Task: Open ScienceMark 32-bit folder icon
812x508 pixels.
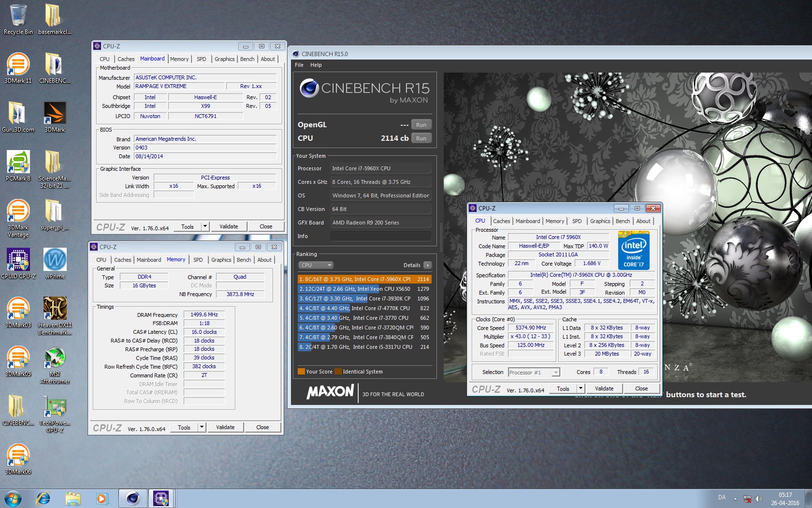Action: [x=55, y=169]
